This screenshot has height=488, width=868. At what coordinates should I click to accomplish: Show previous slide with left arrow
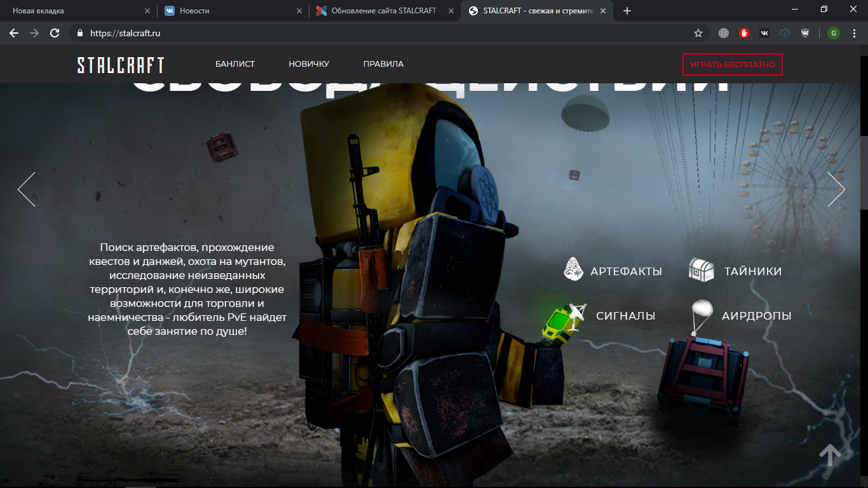coord(27,189)
